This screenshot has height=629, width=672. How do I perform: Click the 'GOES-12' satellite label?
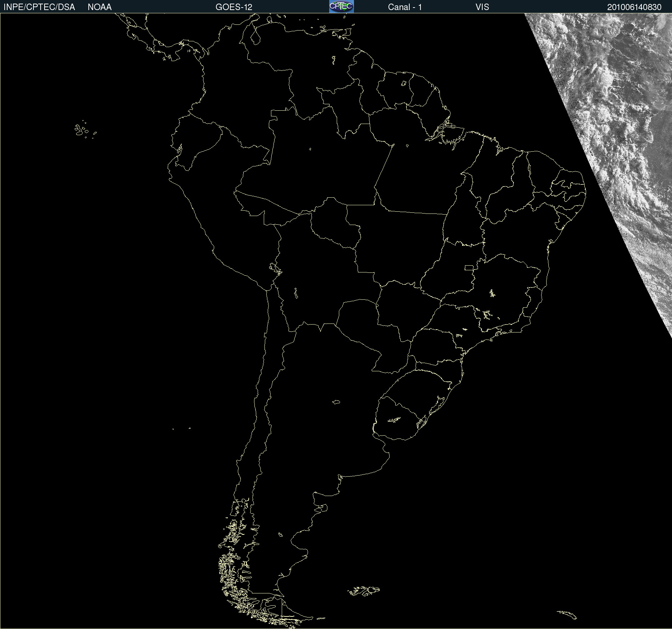(234, 7)
